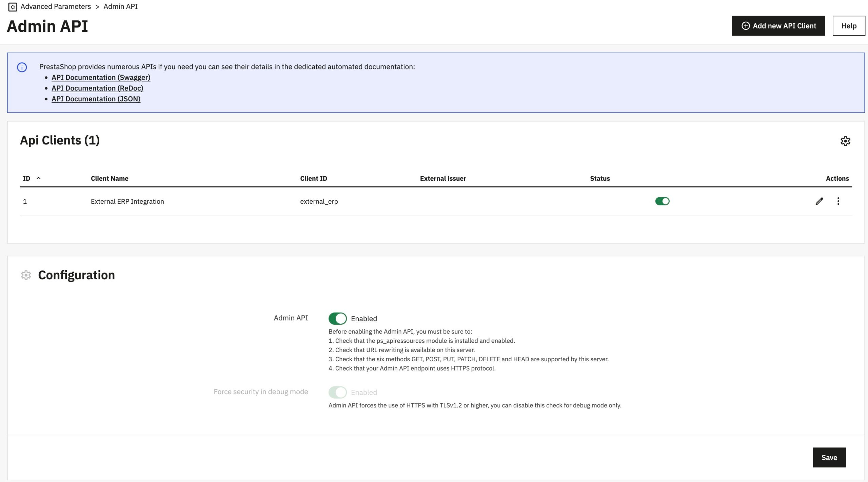Click the plus icon on Add new API Client
This screenshot has height=482, width=868.
coord(745,25)
